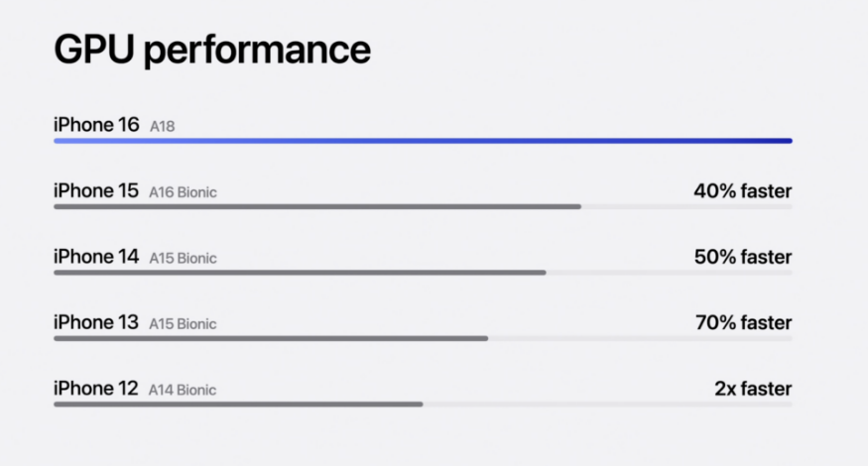Image resolution: width=868 pixels, height=466 pixels.
Task: Click the gray iPhone 14 performance bar
Action: tap(300, 272)
